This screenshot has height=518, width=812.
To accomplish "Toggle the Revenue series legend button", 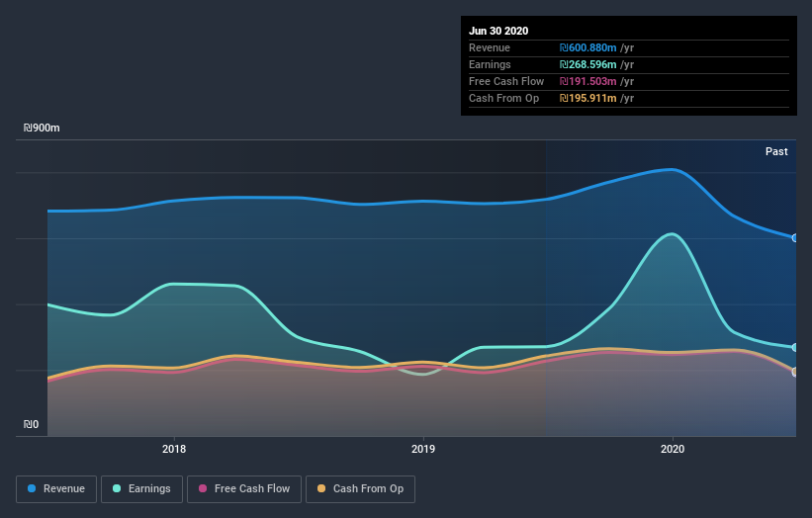I will [x=56, y=489].
